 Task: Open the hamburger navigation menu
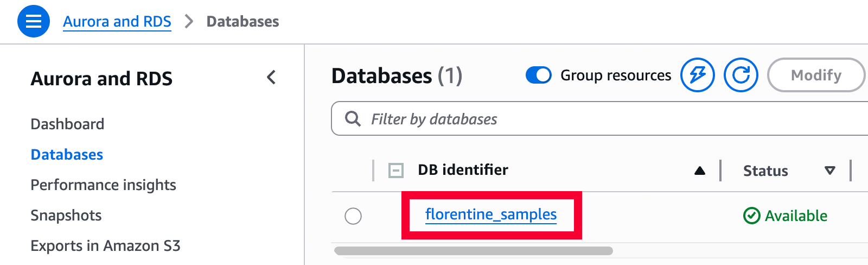[x=34, y=21]
